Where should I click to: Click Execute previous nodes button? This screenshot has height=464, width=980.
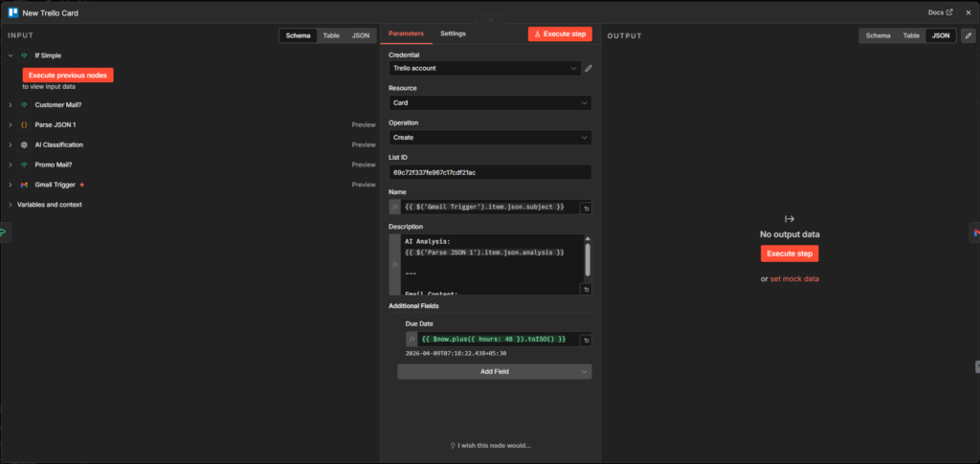[x=68, y=75]
